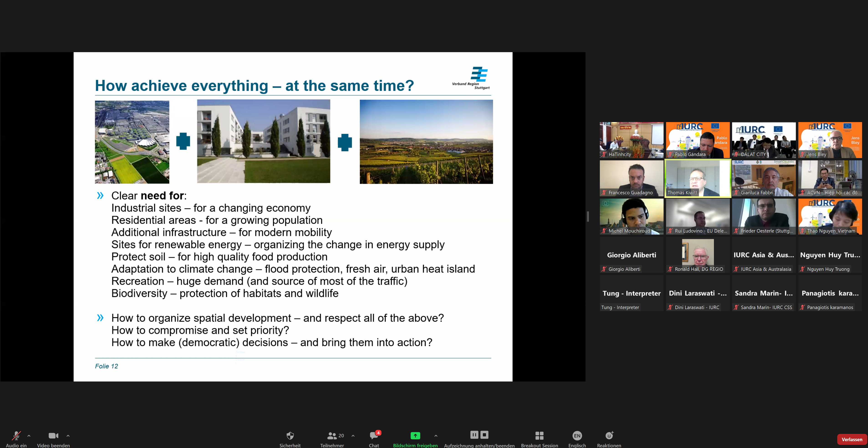Stop the recording

click(484, 435)
